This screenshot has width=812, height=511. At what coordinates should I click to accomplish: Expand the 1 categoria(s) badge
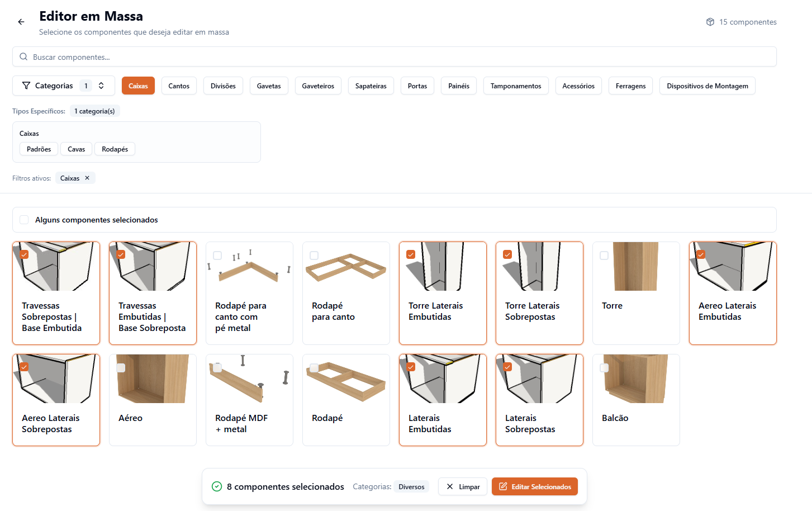(x=95, y=111)
